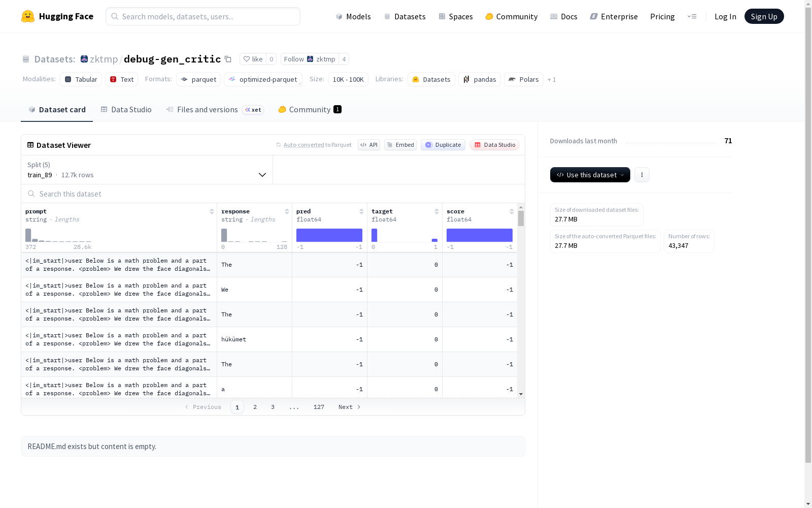Select the optimized-parquet format tag
Screen dimensions: 812x508
[x=263, y=79]
